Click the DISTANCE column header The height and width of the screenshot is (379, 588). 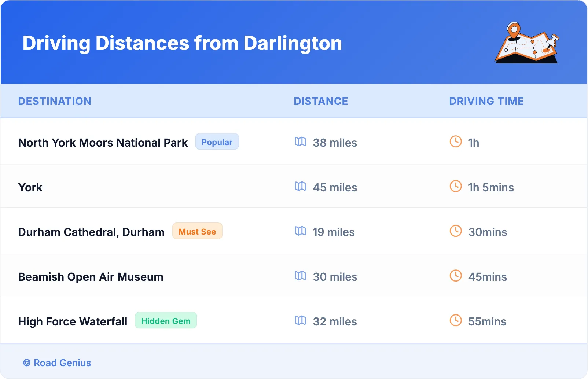point(321,101)
